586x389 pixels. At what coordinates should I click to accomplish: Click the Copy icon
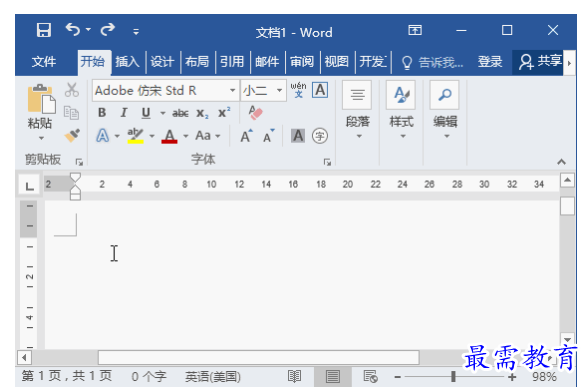click(x=71, y=112)
